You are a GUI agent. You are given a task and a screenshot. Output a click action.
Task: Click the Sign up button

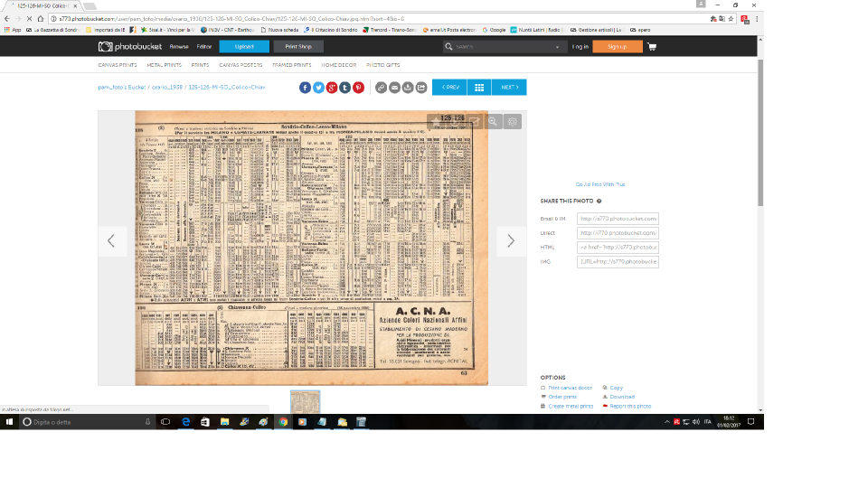(618, 46)
